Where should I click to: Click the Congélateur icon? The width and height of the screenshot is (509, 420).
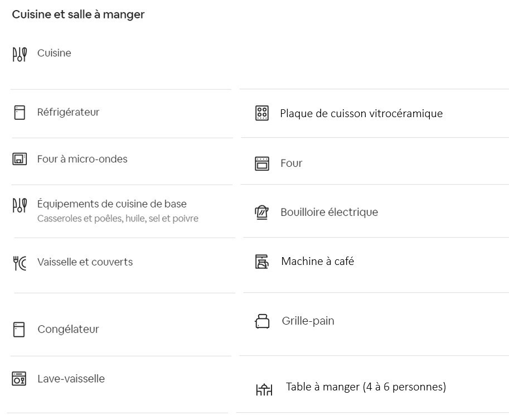click(20, 329)
